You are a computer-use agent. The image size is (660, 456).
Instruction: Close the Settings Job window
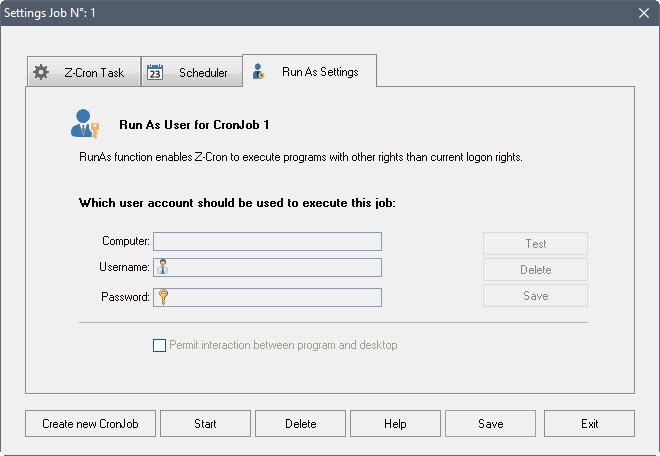pos(644,13)
